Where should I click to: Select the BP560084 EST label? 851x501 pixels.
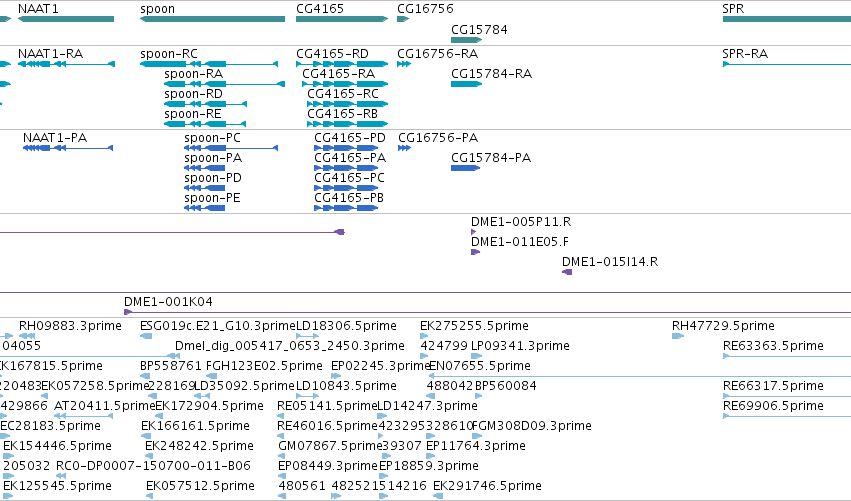[x=506, y=386]
